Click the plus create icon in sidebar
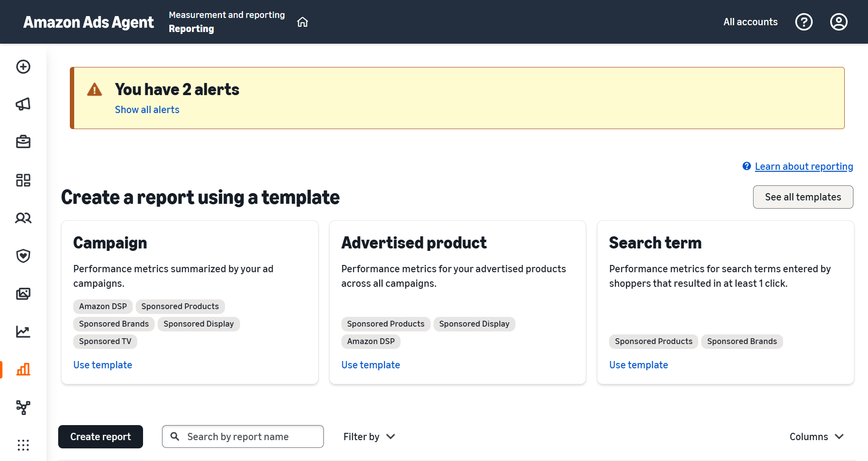The height and width of the screenshot is (461, 868). point(23,66)
